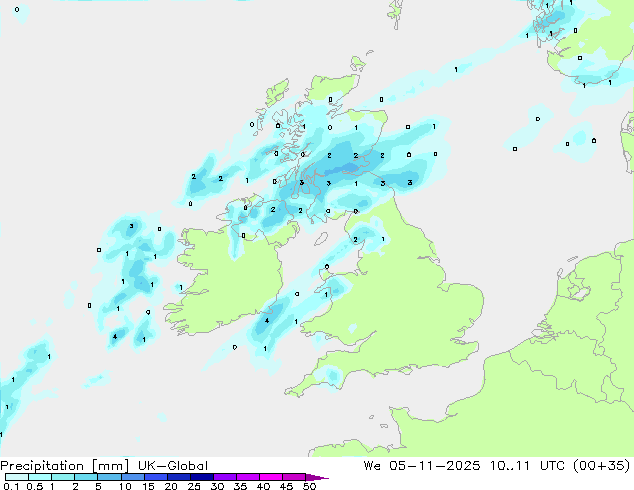This screenshot has height=490, width=634.
Task: Click the '10' legend scale label
Action: 125,486
